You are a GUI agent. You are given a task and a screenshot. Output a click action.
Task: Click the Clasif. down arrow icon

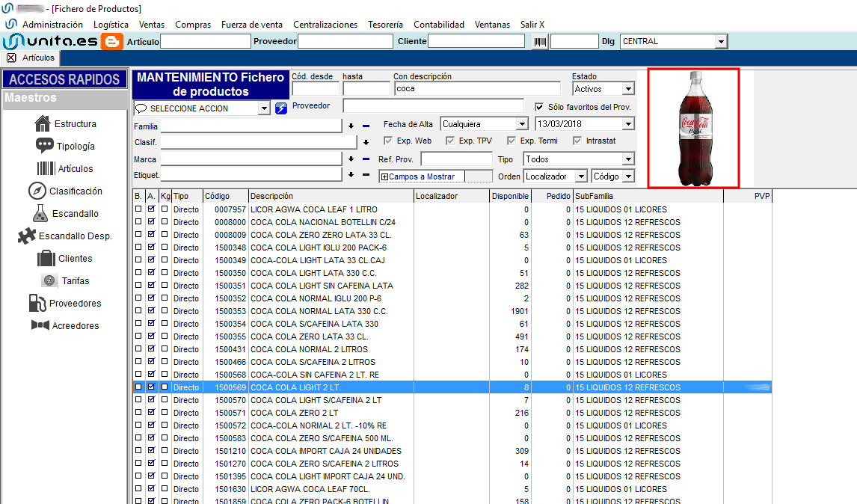point(366,143)
